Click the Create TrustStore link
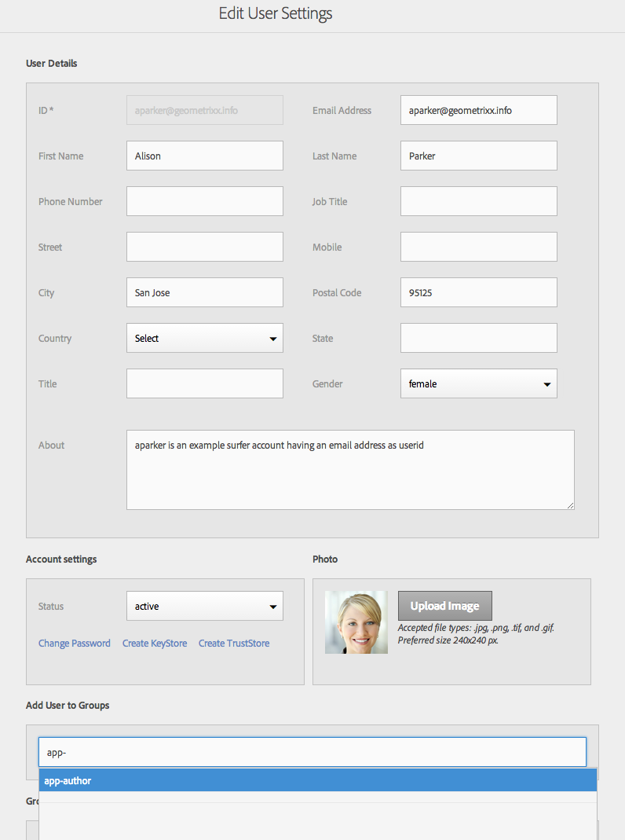 234,644
